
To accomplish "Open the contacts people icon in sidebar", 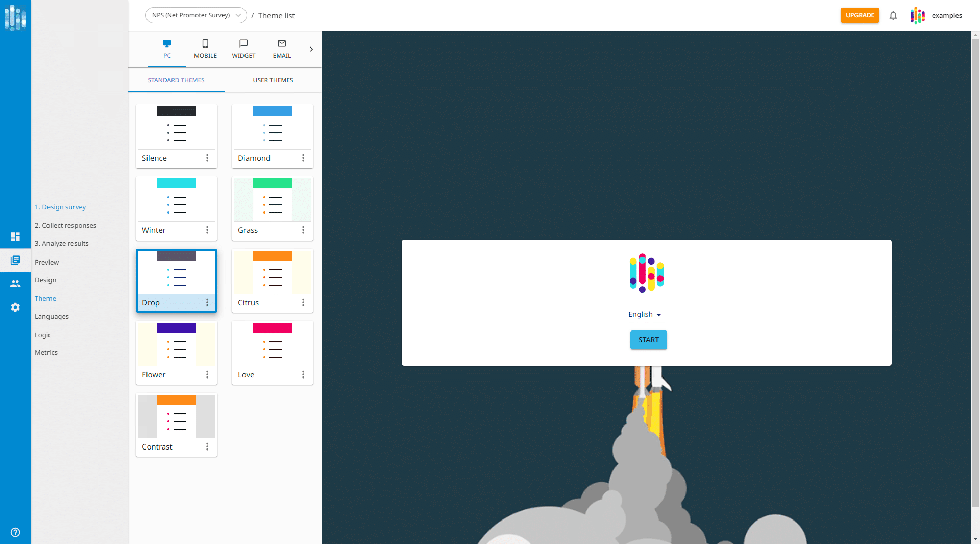I will coord(15,284).
